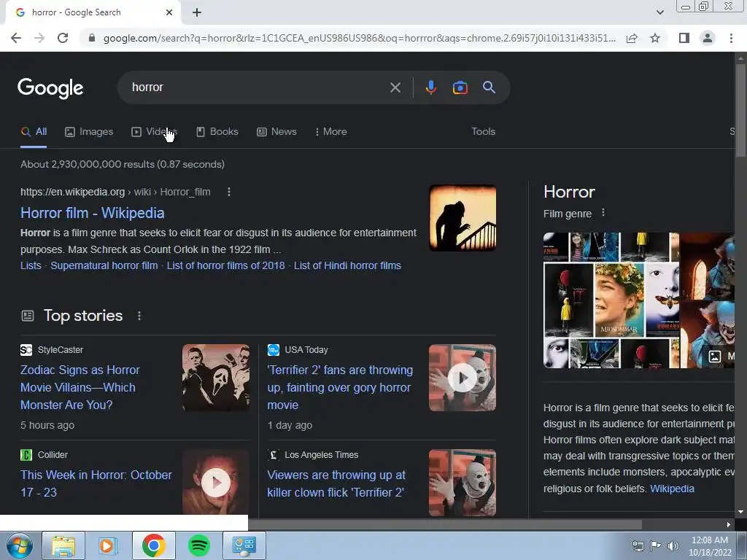Click the horizontal scrollbar right arrow
The width and height of the screenshot is (747, 560).
pyautogui.click(x=729, y=525)
